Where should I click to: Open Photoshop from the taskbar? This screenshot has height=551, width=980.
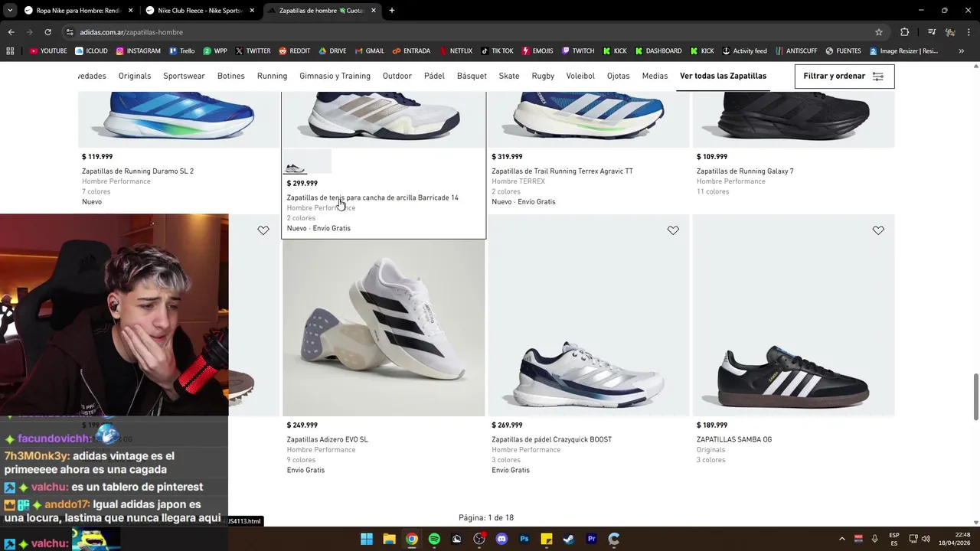(x=524, y=539)
